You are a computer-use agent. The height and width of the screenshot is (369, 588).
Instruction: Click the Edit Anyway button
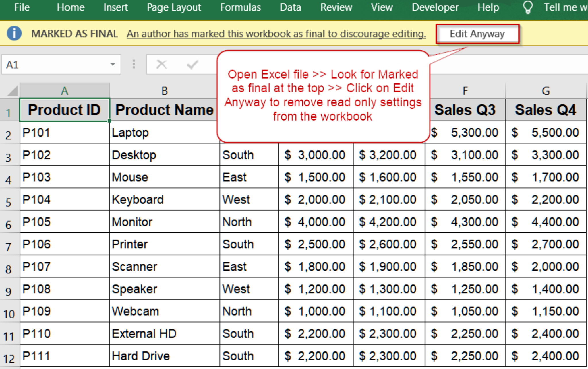(477, 34)
